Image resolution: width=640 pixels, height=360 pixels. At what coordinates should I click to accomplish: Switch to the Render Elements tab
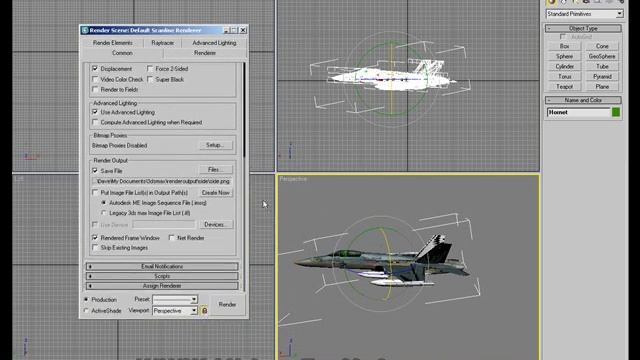pos(113,43)
